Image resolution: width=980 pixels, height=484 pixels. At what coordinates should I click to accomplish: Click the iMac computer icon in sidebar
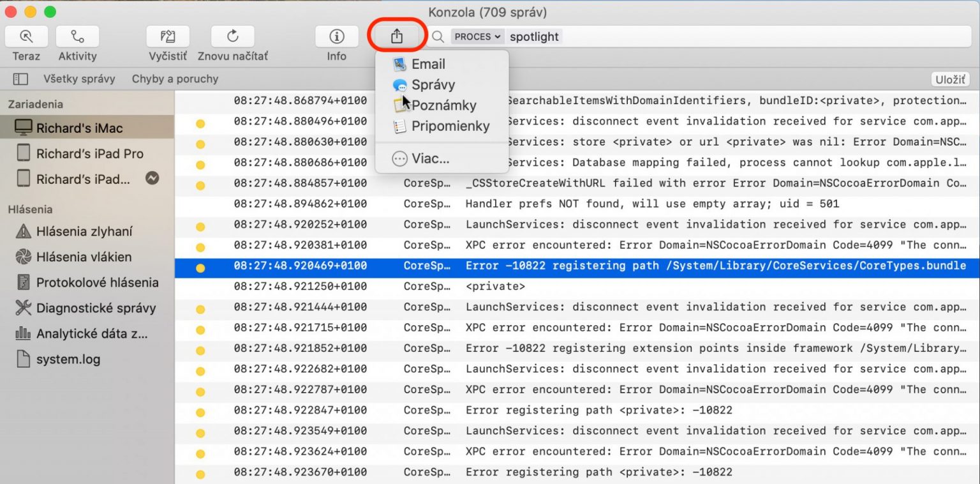pos(23,127)
